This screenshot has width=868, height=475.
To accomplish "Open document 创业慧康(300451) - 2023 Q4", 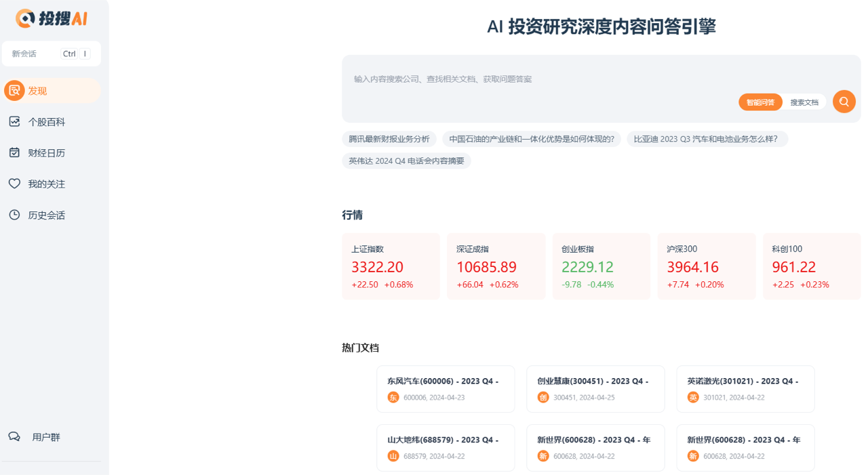I will [595, 389].
